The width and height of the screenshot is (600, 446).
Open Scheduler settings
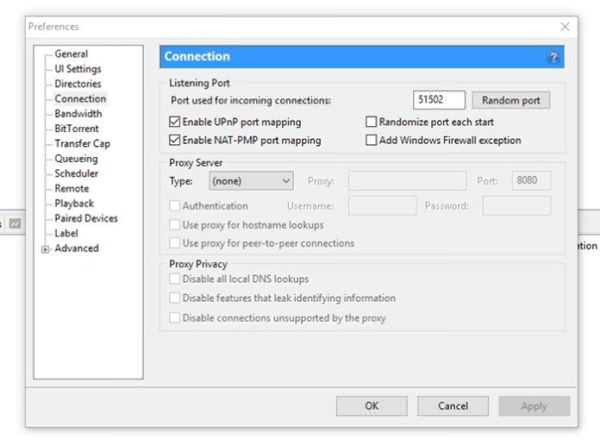point(77,173)
